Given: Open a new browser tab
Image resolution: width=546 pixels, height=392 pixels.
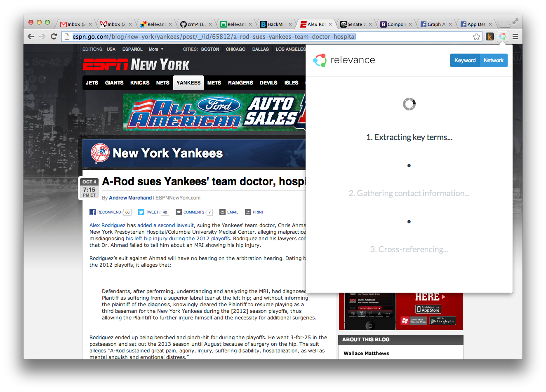Looking at the screenshot, I should tap(504, 24).
